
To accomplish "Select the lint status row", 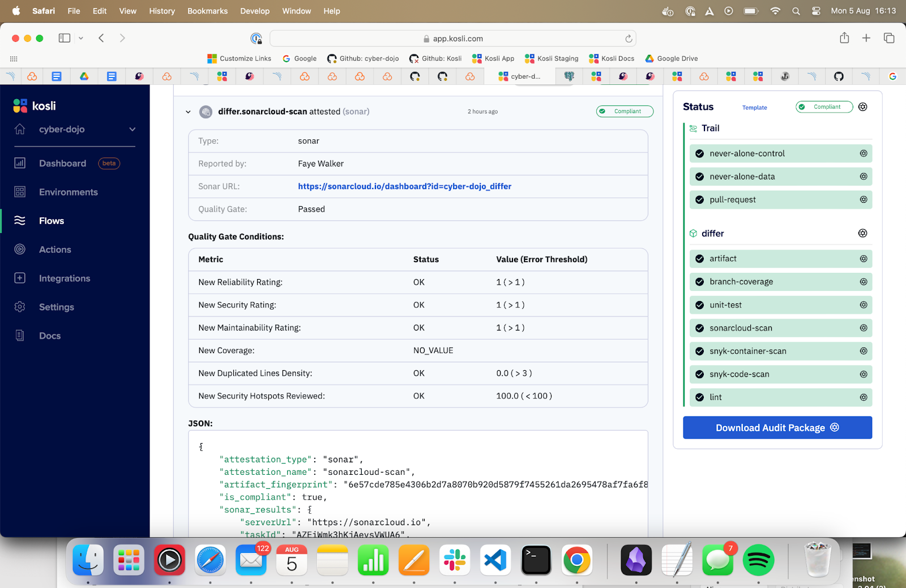I will 781,397.
